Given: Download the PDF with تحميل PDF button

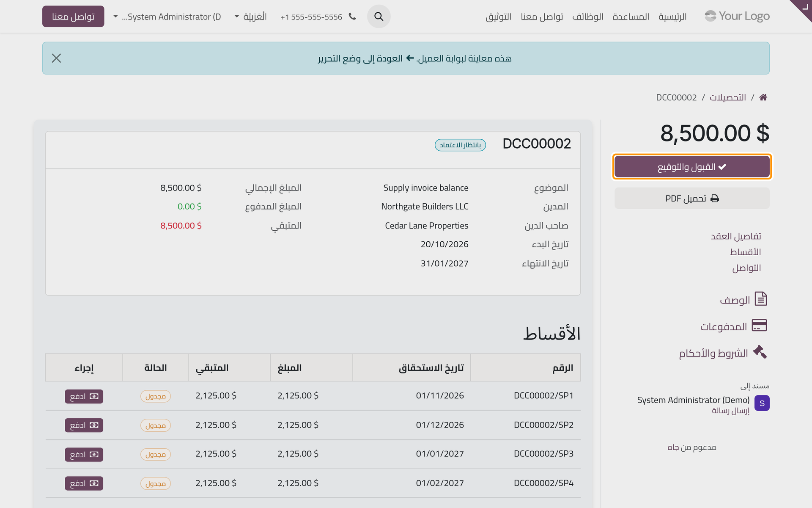Looking at the screenshot, I should pyautogui.click(x=692, y=198).
